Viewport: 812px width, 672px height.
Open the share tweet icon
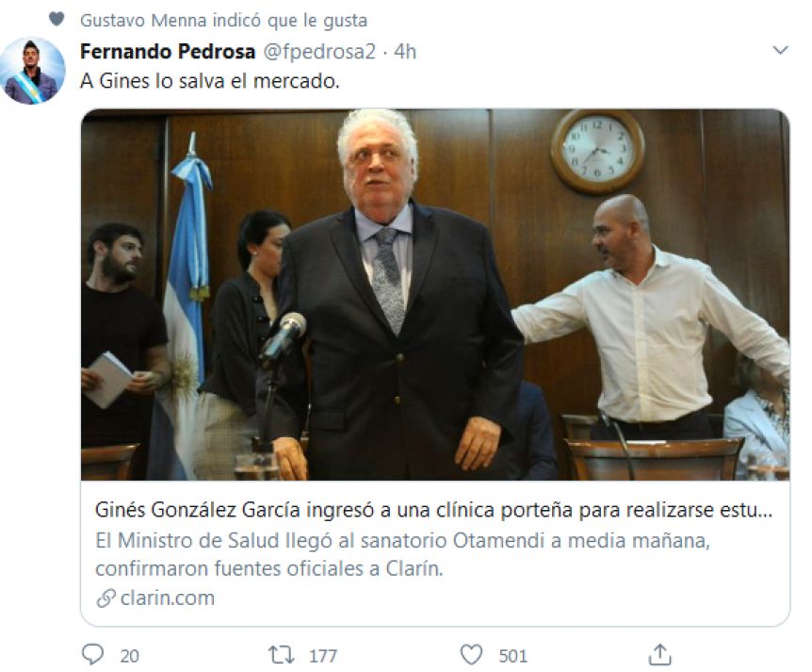point(659,654)
